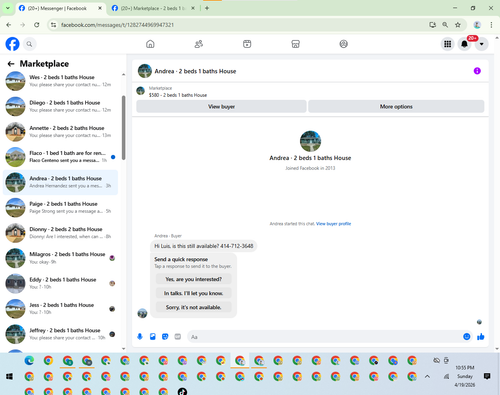
Task: Open the notifications bell icon
Action: click(464, 44)
